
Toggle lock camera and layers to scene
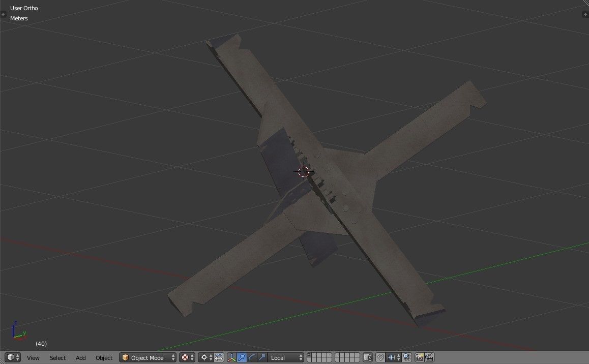point(368,358)
